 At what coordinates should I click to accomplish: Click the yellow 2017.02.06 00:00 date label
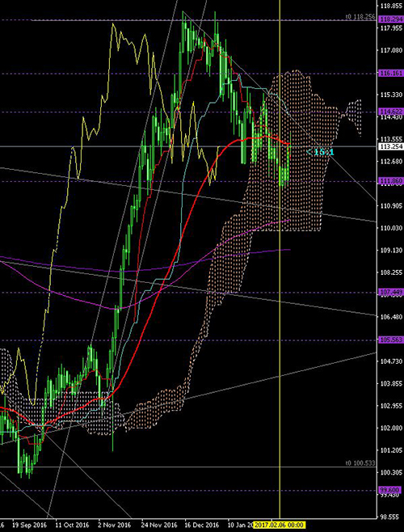(x=280, y=525)
